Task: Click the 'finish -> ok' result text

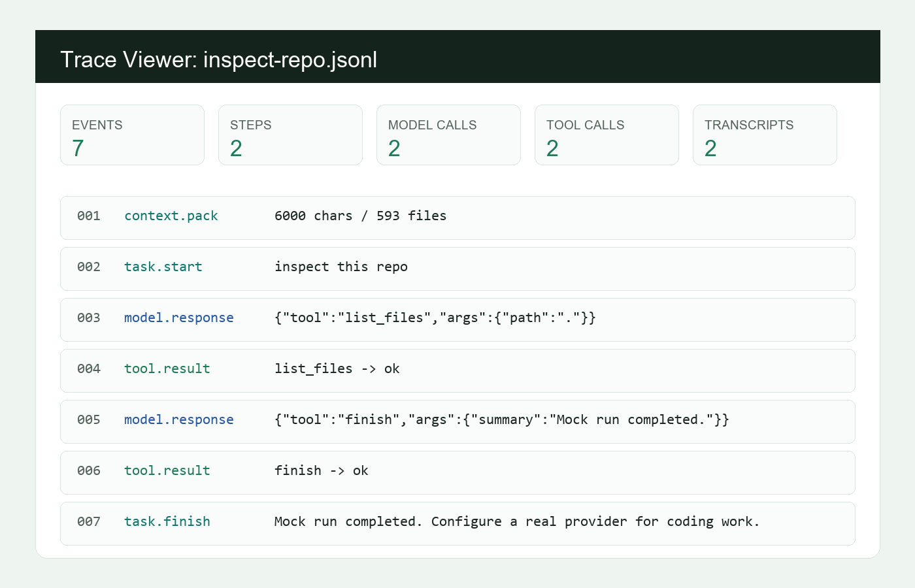Action: pyautogui.click(x=321, y=470)
